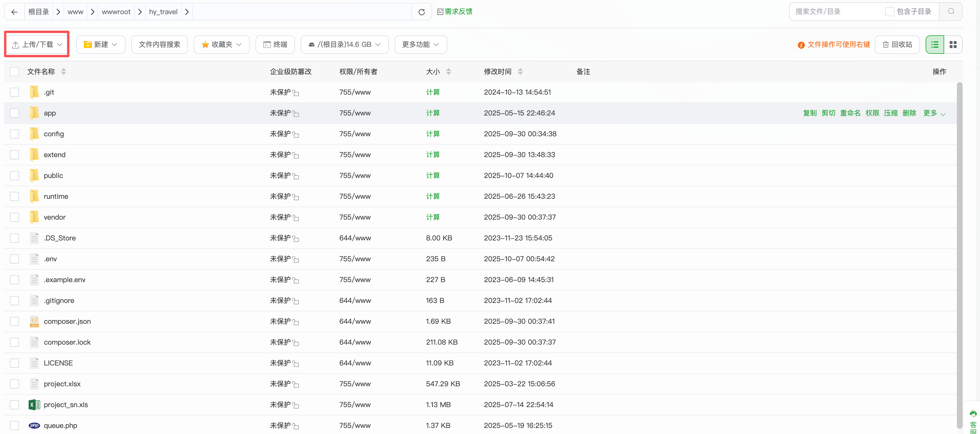Open the Terminal (终端) tool
980x434 pixels.
[275, 45]
